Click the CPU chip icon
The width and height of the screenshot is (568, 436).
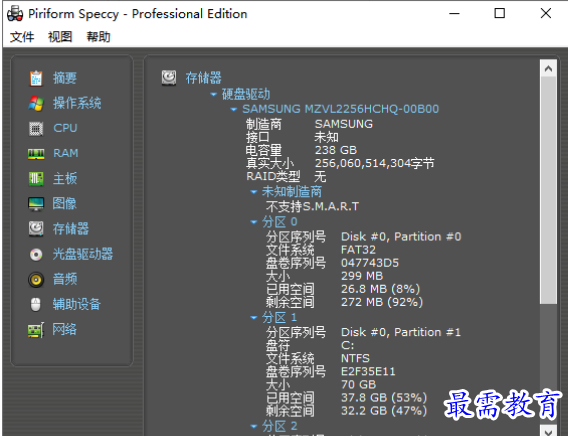(36, 128)
